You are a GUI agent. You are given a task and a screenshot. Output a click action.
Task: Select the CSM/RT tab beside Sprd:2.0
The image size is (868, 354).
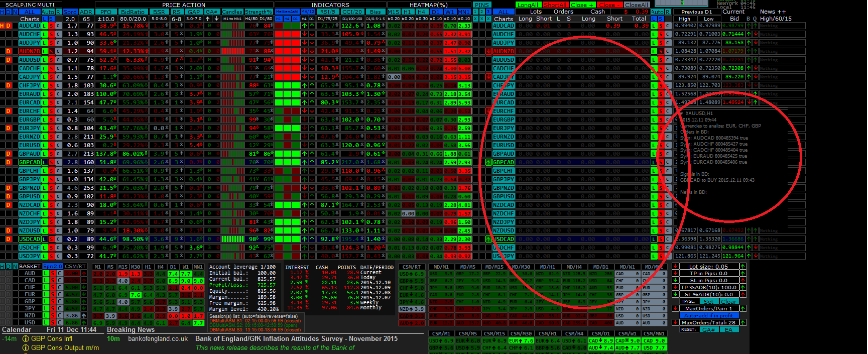coord(75,266)
